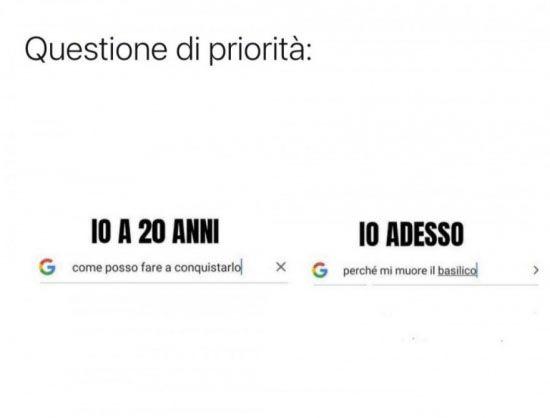Click the Google logo beside 'come posso fare'
The height and width of the screenshot is (418, 550).
(47, 267)
